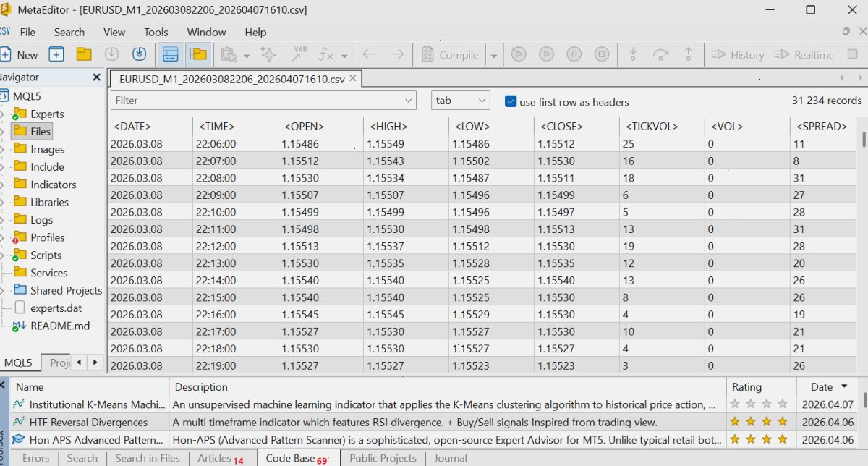Click the VAR insert variable icon
Screen dimensions: 868x466
pyautogui.click(x=299, y=54)
